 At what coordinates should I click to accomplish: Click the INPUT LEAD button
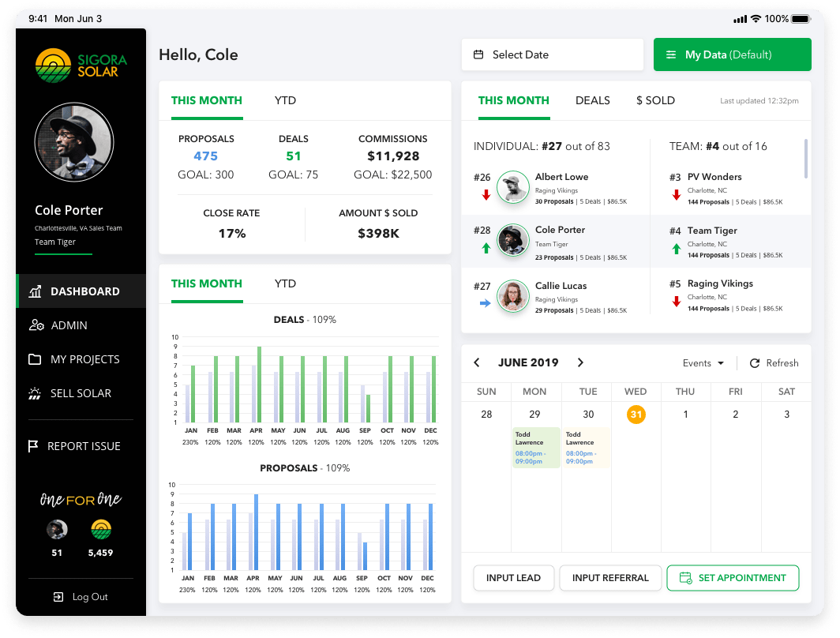(513, 578)
